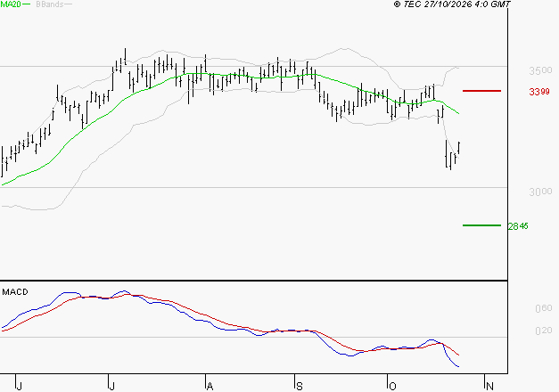Click the 3500 price axis label
Image resolution: width=559 pixels, height=392 pixels.
click(x=540, y=70)
